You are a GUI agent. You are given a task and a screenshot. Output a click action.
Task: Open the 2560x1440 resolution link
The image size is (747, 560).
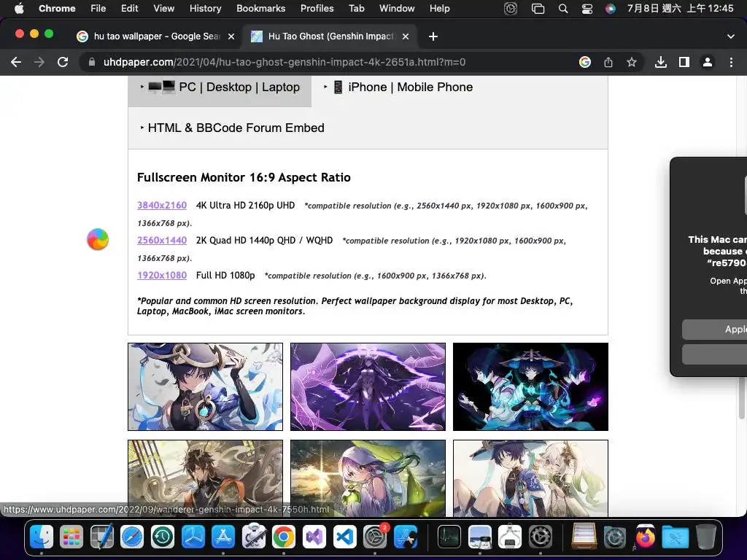point(162,241)
